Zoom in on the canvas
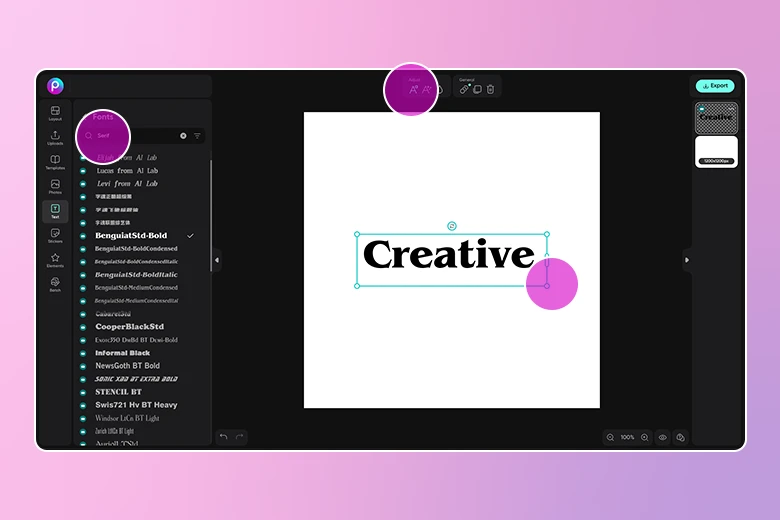 pyautogui.click(x=645, y=437)
